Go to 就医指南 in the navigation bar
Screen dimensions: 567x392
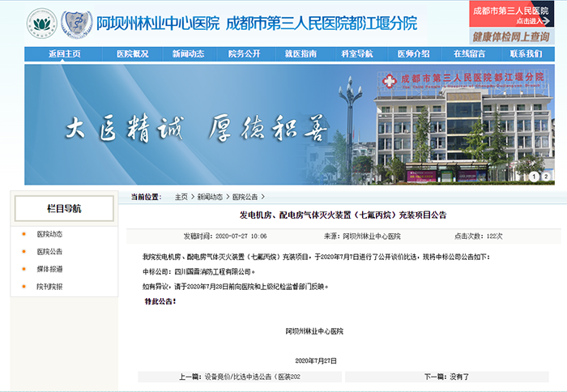pos(301,54)
